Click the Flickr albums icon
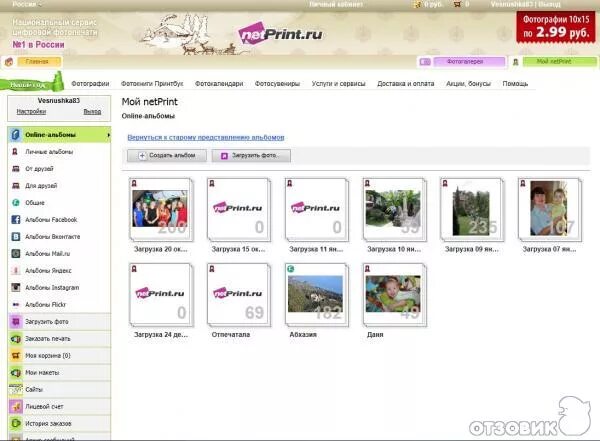 (16, 305)
